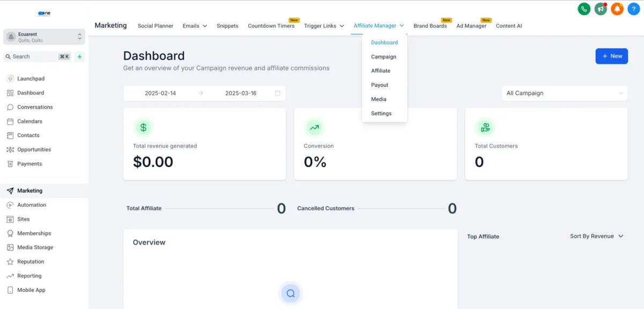Screen dimensions: 644x309
Task: Click the calendar icon in date range field
Action: click(277, 93)
